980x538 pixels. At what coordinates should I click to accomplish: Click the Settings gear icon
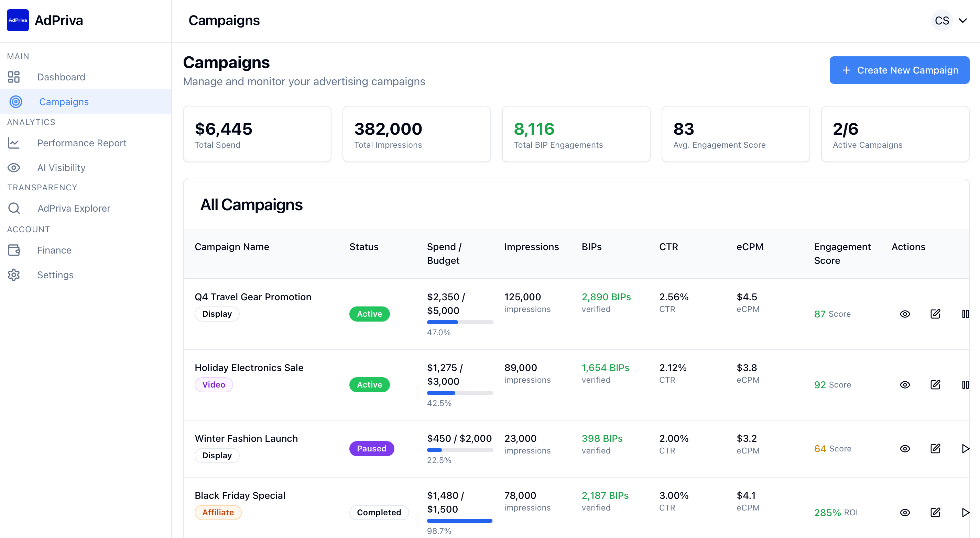pos(14,275)
